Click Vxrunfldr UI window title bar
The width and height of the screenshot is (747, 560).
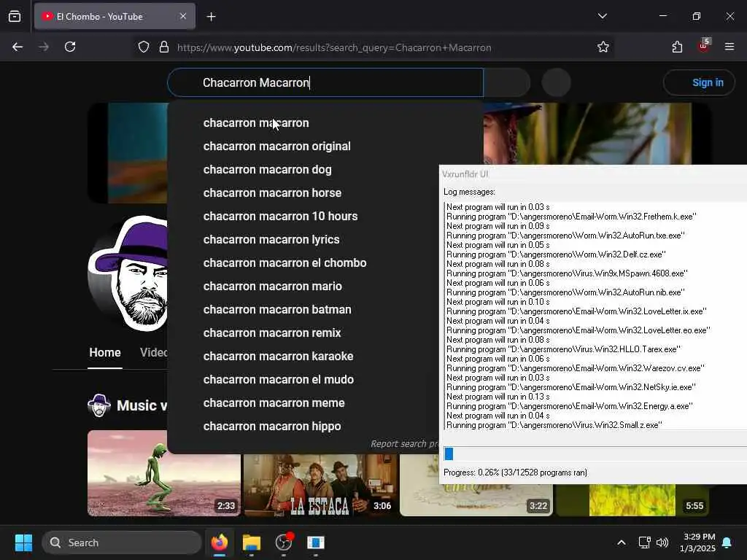[593, 174]
